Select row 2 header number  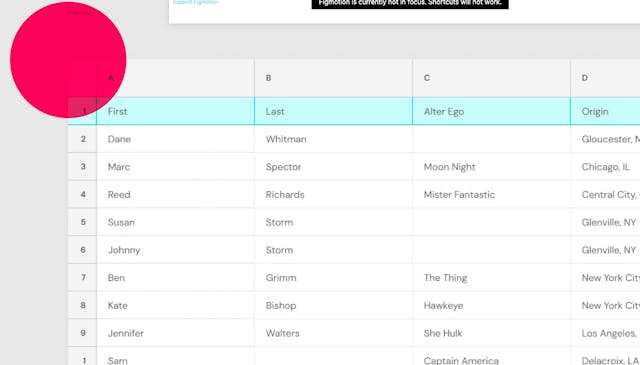click(x=82, y=139)
